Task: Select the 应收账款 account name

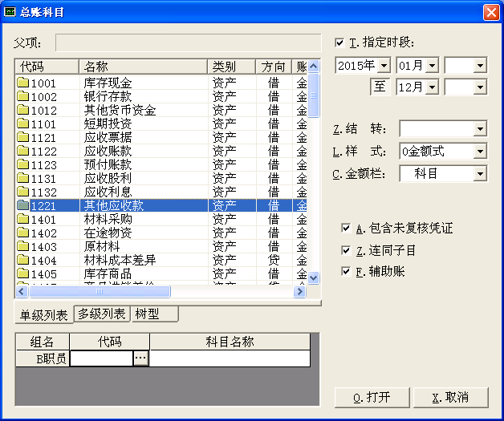Action: click(x=108, y=152)
